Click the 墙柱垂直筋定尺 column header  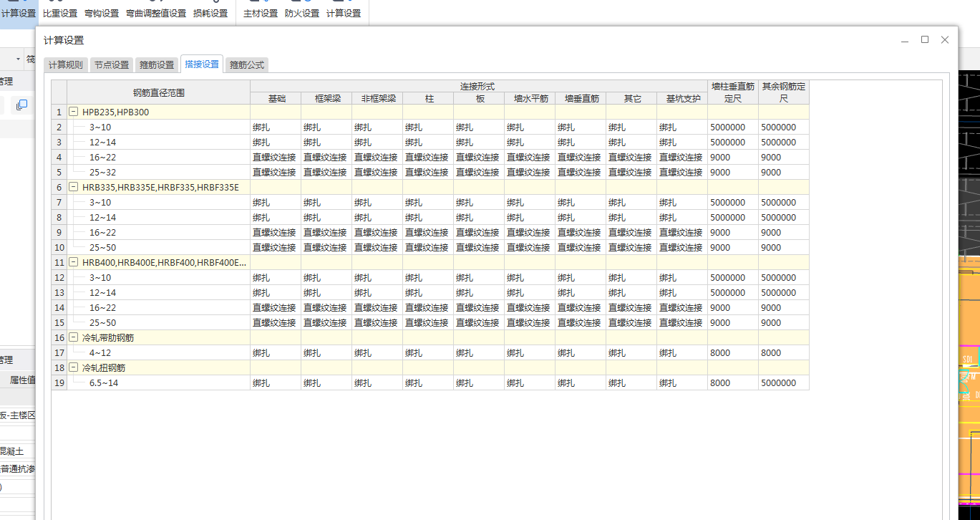click(x=733, y=92)
